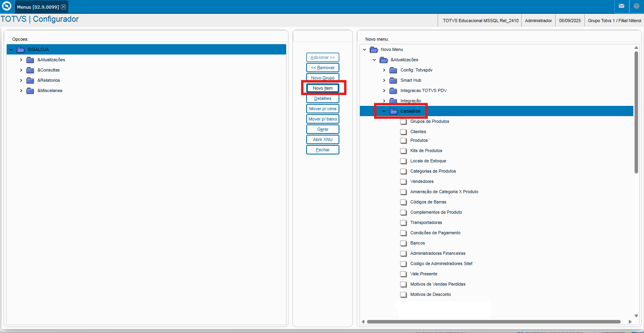Select Codigo de Administradores Sitef item
Screen dimensions: 644x333
pyautogui.click(x=441, y=263)
